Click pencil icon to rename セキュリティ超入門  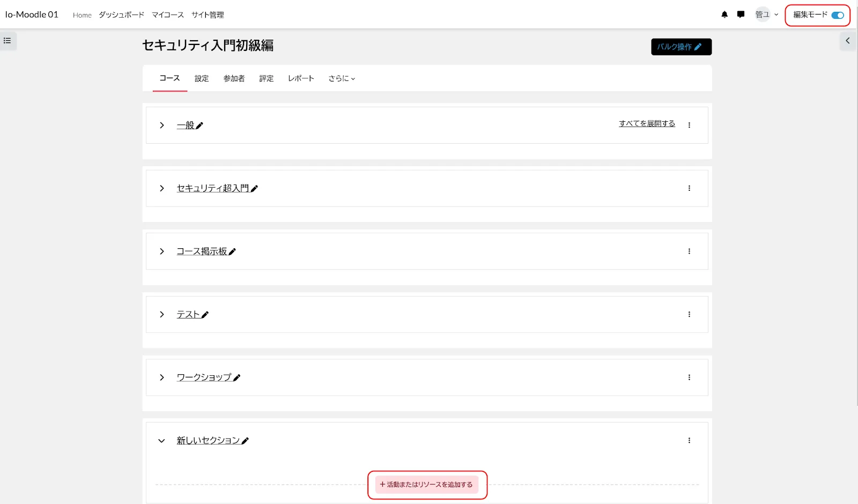point(254,189)
